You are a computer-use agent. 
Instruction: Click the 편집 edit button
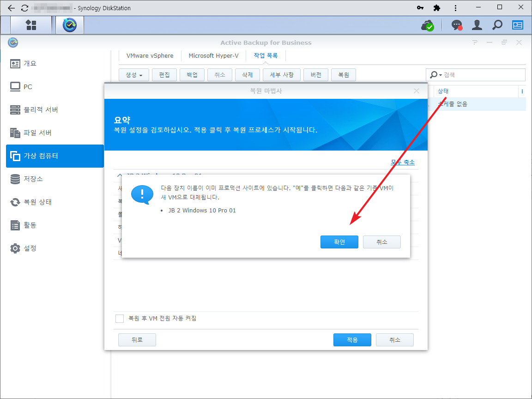click(x=164, y=75)
